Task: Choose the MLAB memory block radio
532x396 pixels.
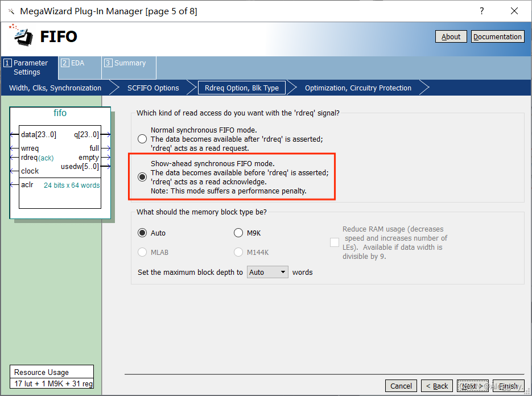Action: (142, 252)
